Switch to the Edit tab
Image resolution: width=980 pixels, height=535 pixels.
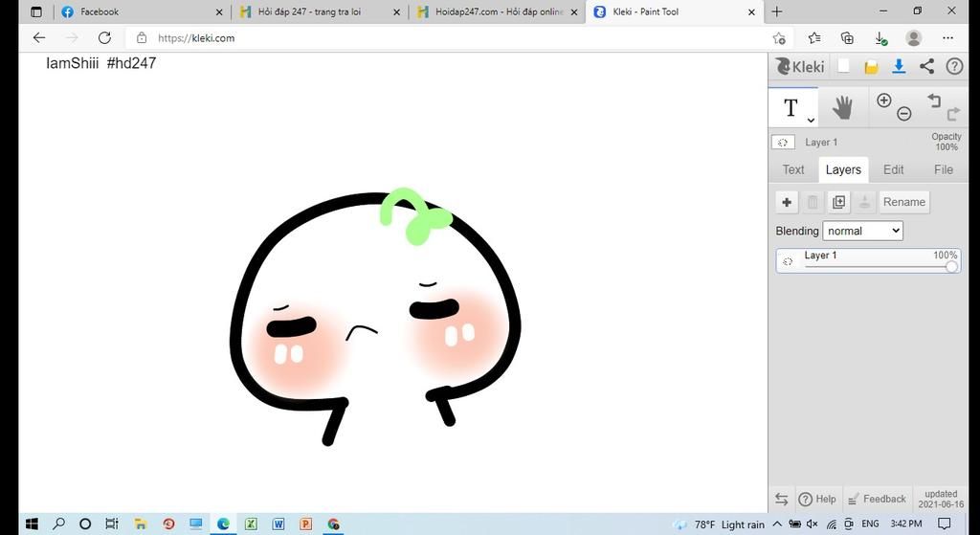pyautogui.click(x=893, y=170)
